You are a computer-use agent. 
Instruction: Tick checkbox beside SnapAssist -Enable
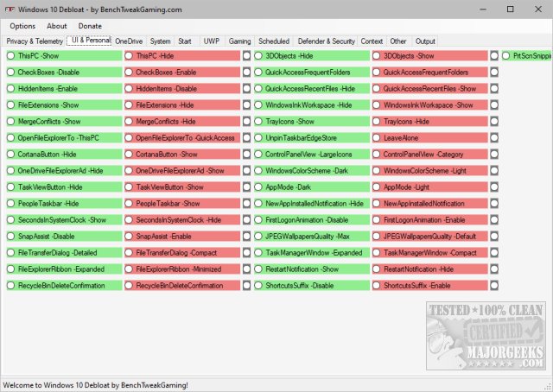246,237
